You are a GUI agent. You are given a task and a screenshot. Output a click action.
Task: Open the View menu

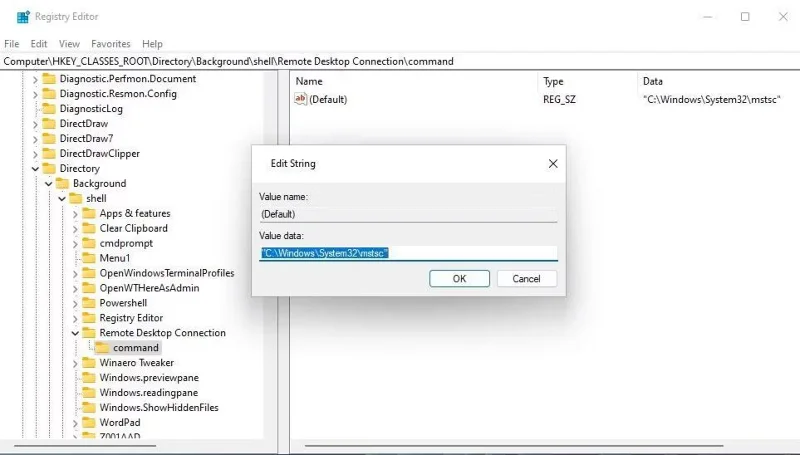(x=69, y=44)
